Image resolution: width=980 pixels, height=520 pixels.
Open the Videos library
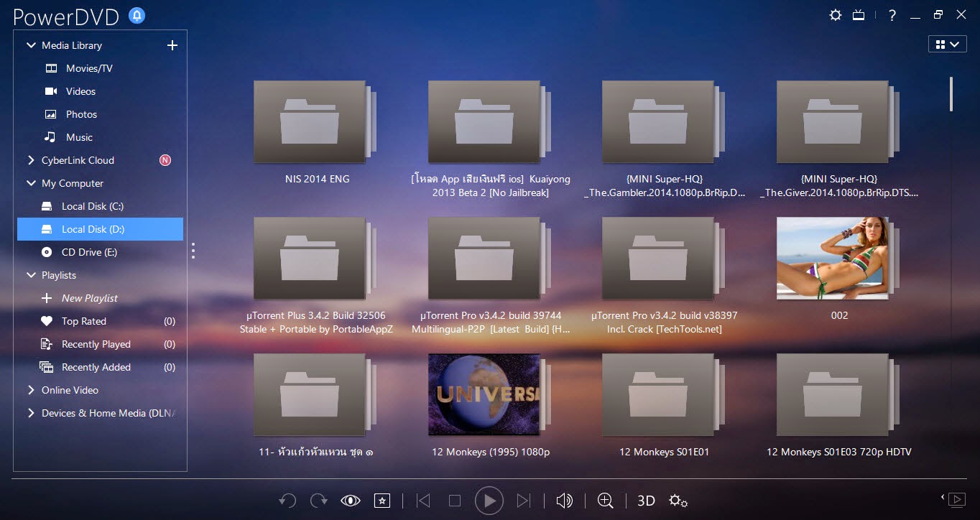pos(80,91)
